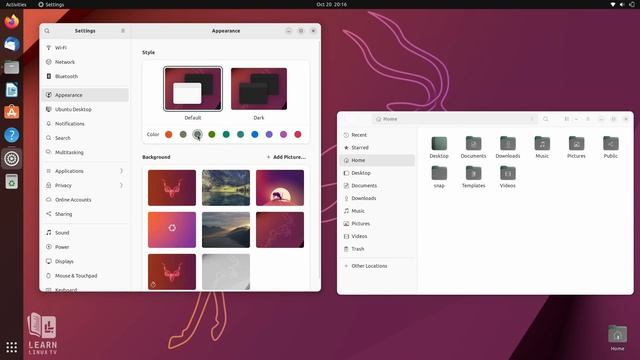The image size is (640, 360).
Task: Select Starred in Files sidebar
Action: point(377,147)
